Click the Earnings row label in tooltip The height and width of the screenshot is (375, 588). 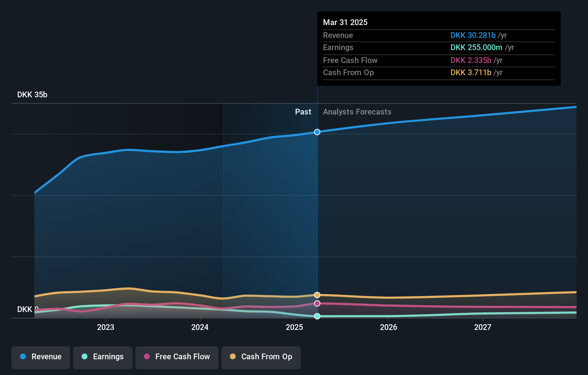pos(338,47)
